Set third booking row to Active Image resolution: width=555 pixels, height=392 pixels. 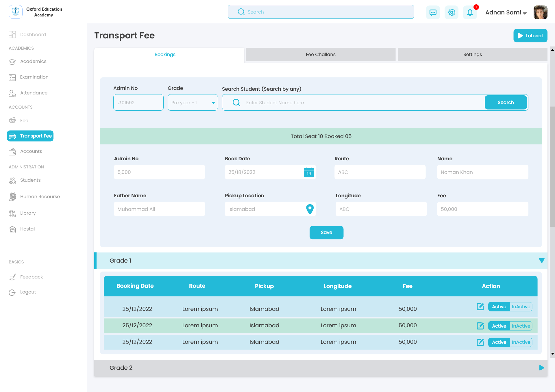(499, 342)
